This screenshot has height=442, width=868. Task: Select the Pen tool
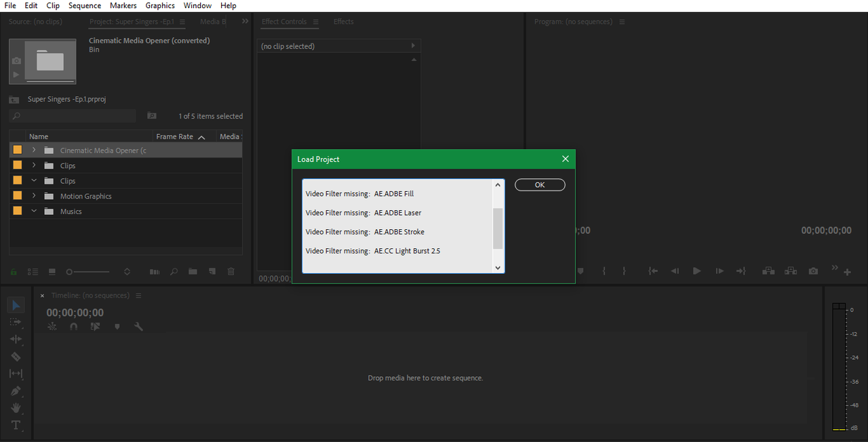pos(16,390)
